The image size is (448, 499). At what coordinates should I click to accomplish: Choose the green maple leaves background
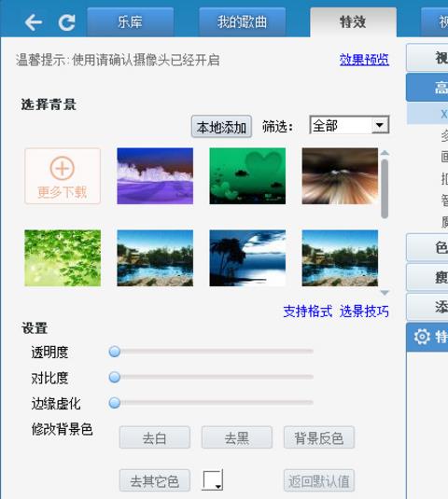[63, 258]
